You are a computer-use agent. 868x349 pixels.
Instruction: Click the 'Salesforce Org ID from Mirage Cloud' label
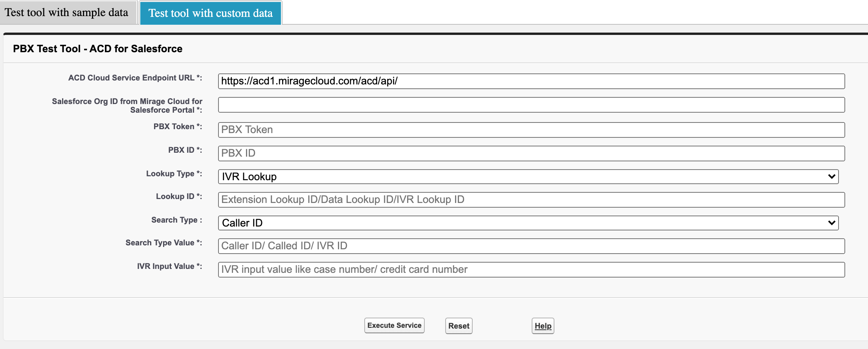[x=127, y=106]
